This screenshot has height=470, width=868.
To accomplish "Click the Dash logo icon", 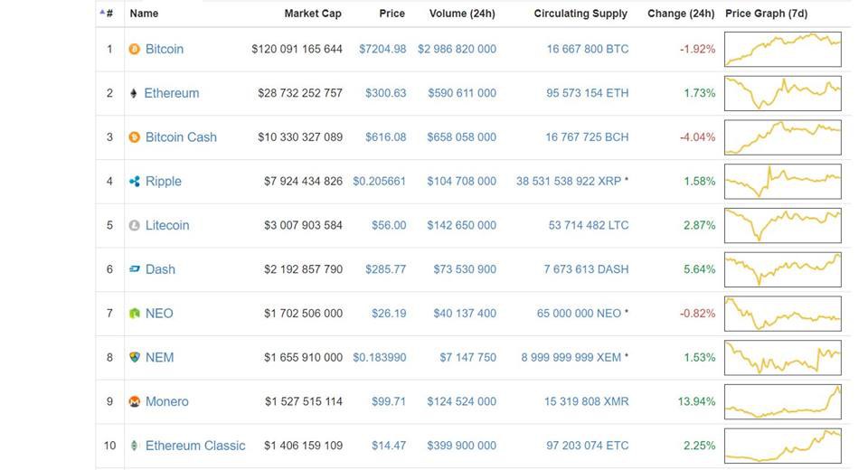I will coord(134,269).
